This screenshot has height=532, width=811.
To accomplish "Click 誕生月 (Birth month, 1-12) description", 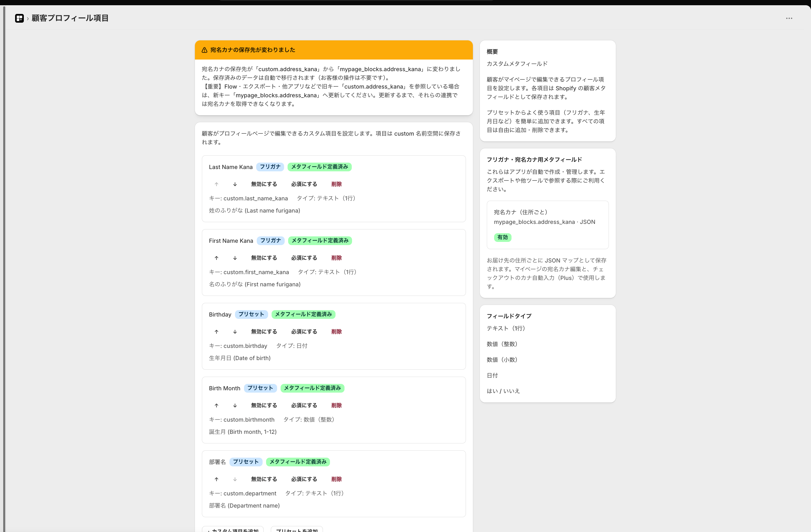I will click(243, 432).
